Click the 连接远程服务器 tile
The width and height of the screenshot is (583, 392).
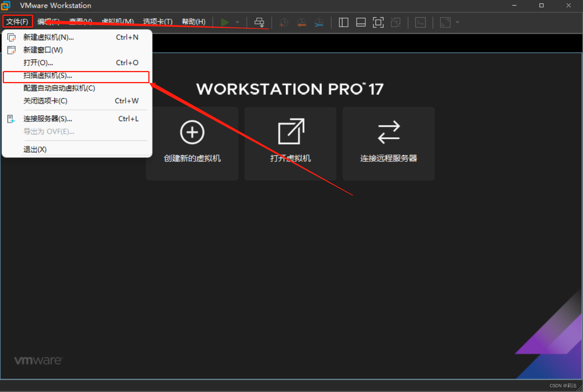point(389,144)
